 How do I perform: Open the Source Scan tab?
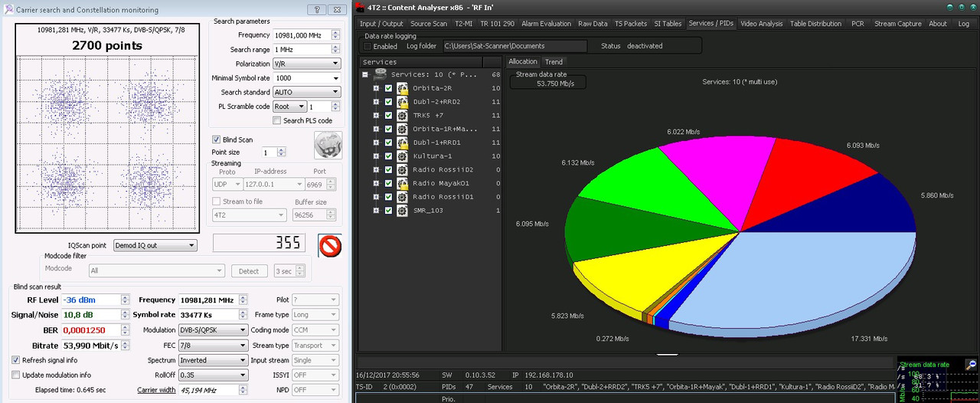[429, 24]
